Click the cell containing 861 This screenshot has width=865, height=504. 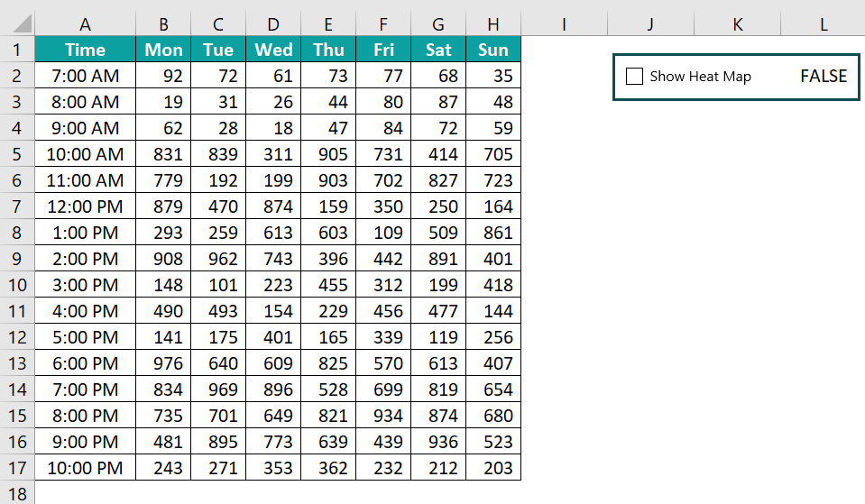[x=493, y=232]
